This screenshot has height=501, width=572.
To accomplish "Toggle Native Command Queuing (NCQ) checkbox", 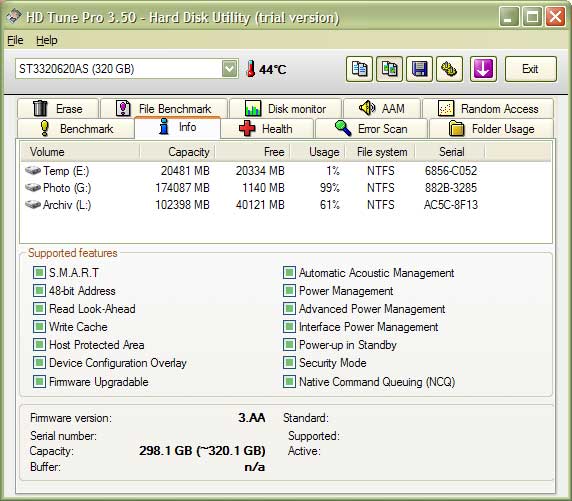I will point(289,382).
